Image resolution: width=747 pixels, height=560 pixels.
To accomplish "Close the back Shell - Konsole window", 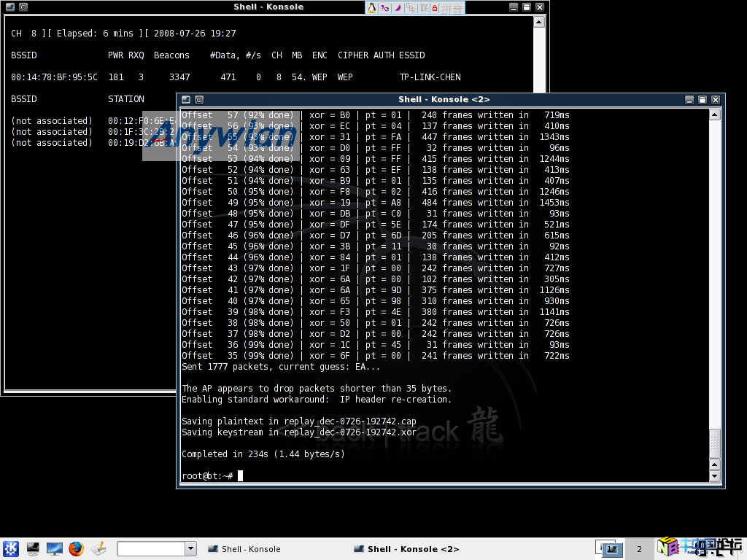I will tap(540, 7).
